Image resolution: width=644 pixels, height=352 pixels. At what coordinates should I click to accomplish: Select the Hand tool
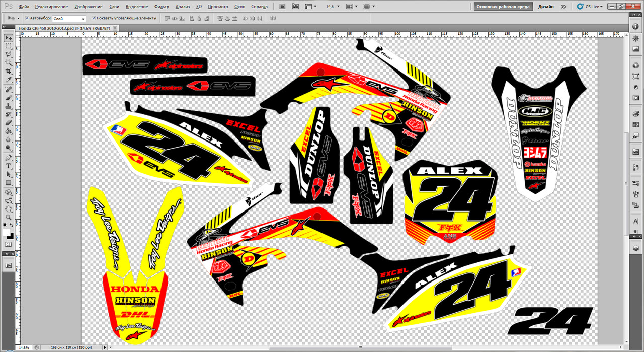(x=9, y=209)
